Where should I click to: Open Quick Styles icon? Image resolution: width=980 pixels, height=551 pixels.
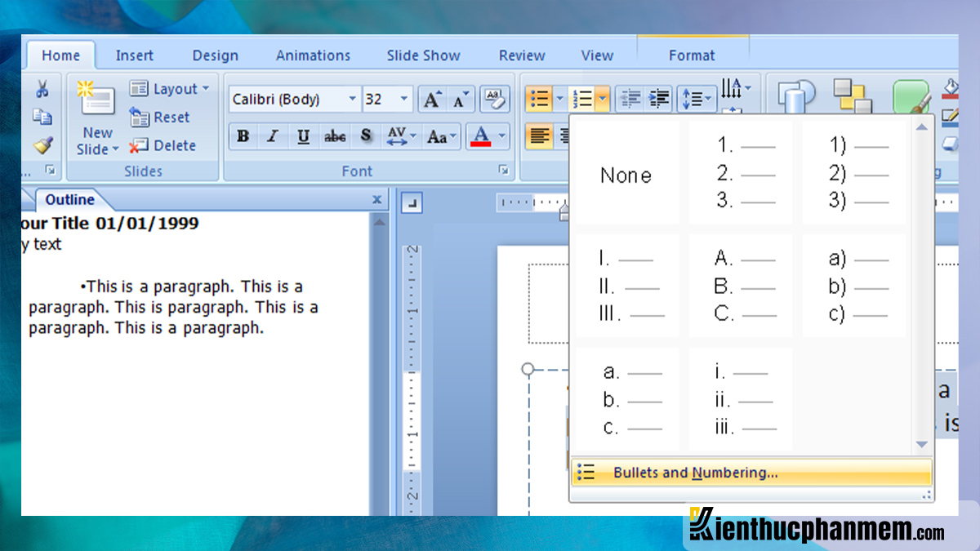[x=911, y=96]
